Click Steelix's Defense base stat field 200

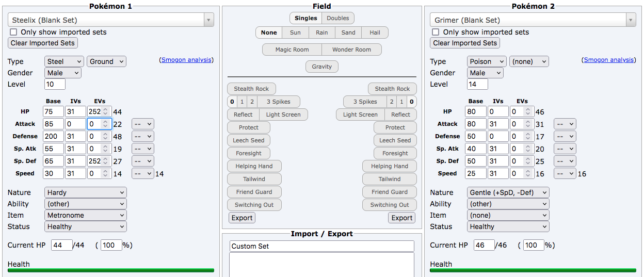54,136
